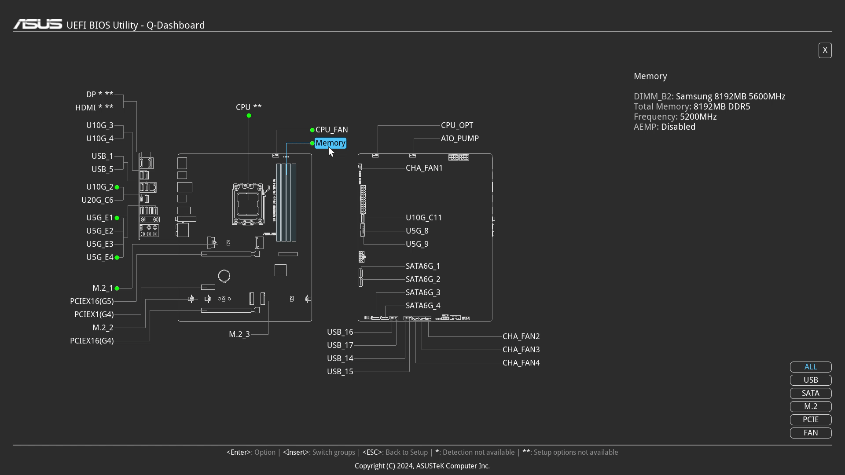Select the SATA6G_1 port label
This screenshot has width=845, height=475.
422,266
